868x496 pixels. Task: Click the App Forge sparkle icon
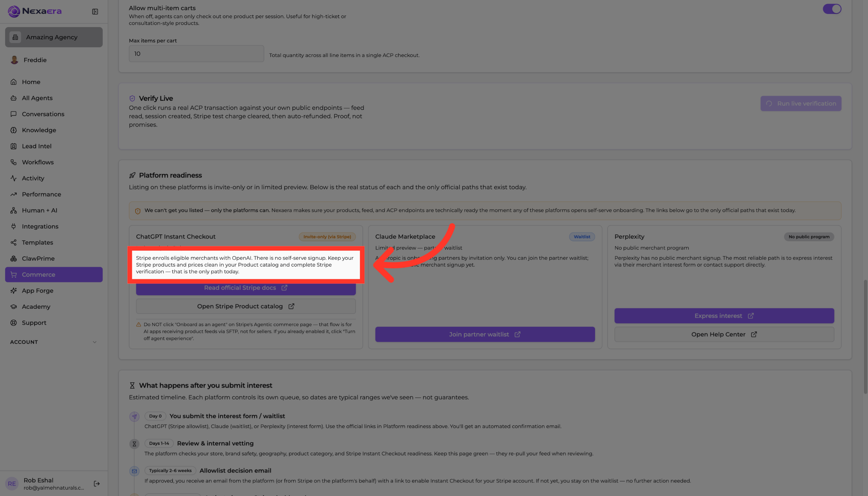[14, 291]
